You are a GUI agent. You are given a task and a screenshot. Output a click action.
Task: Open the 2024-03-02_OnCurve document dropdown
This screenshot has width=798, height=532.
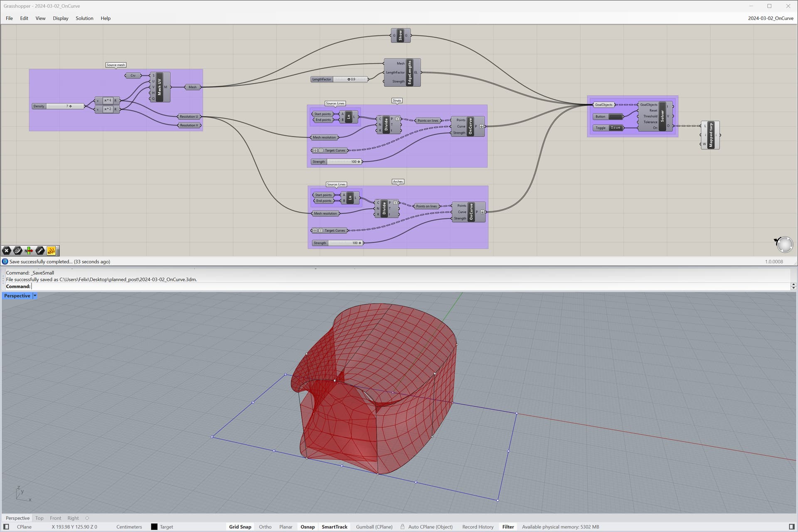coord(770,18)
